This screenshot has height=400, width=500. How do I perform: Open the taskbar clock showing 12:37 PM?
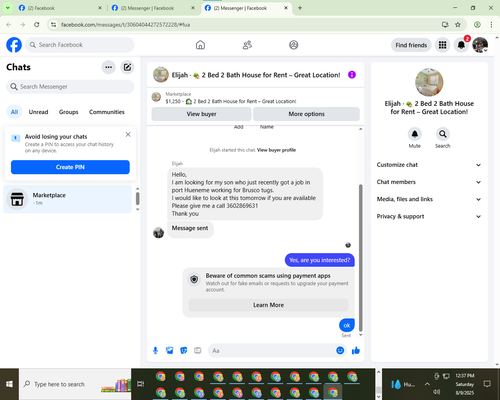[465, 384]
